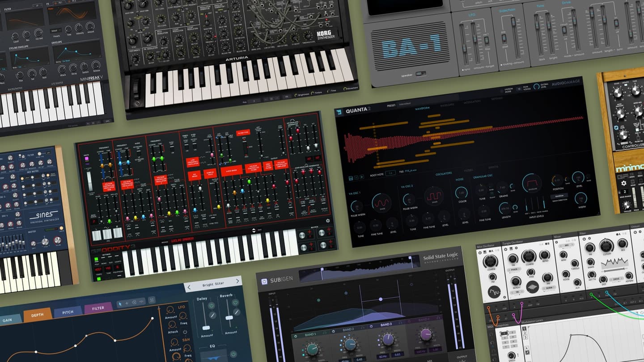Select modulation lane number 1
Image resolution: width=644 pixels, height=362 pixels.
click(525, 328)
